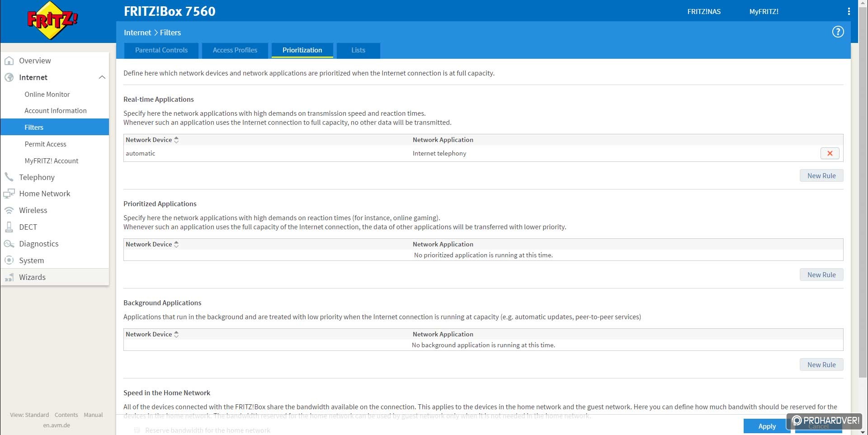The width and height of the screenshot is (868, 435).
Task: Click the 'Internet telephony' application cell
Action: pyautogui.click(x=439, y=153)
